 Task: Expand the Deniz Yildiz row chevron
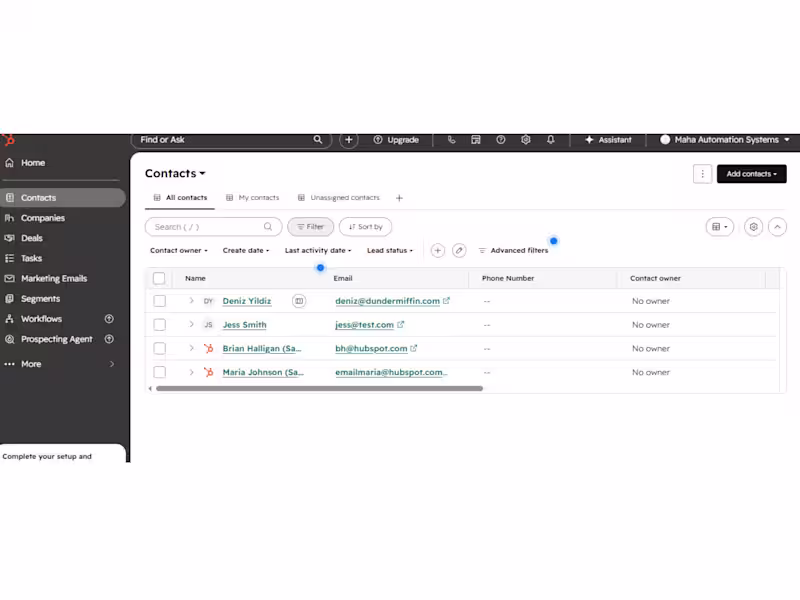[x=191, y=301]
